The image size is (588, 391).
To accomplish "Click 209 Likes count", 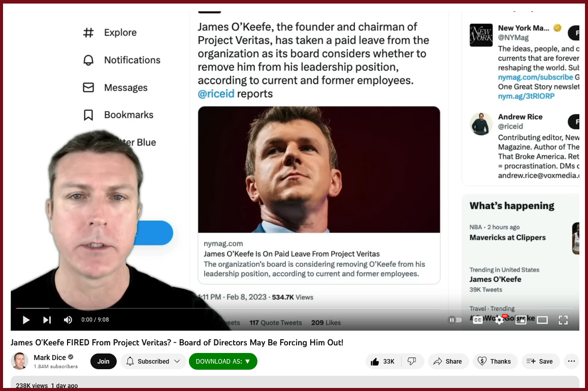I will (326, 323).
